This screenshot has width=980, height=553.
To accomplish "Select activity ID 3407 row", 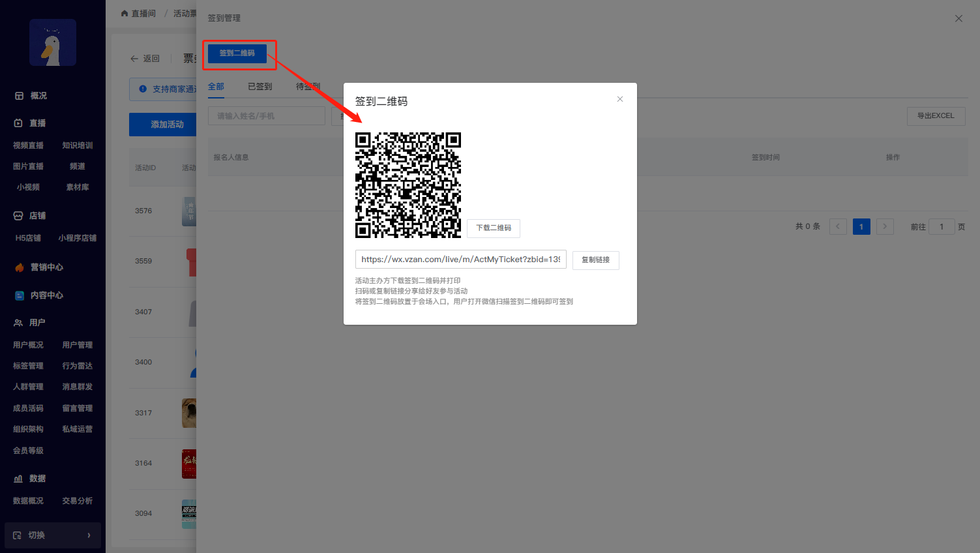I will (163, 312).
